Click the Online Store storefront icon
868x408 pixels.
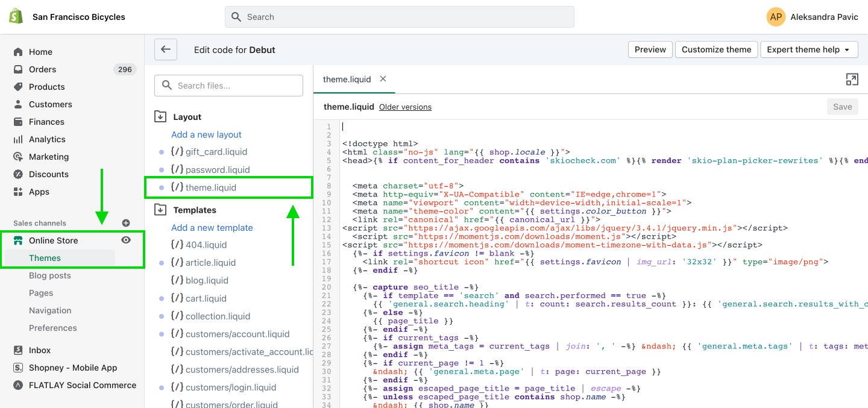pyautogui.click(x=18, y=240)
